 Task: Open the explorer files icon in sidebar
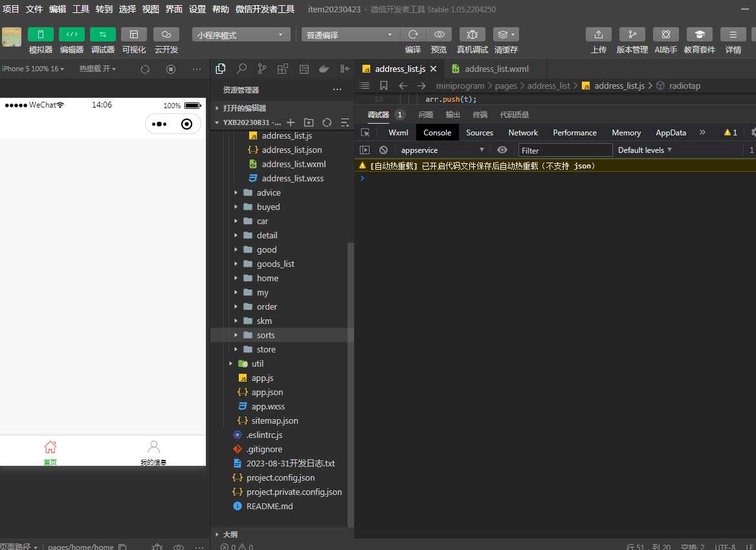click(220, 69)
